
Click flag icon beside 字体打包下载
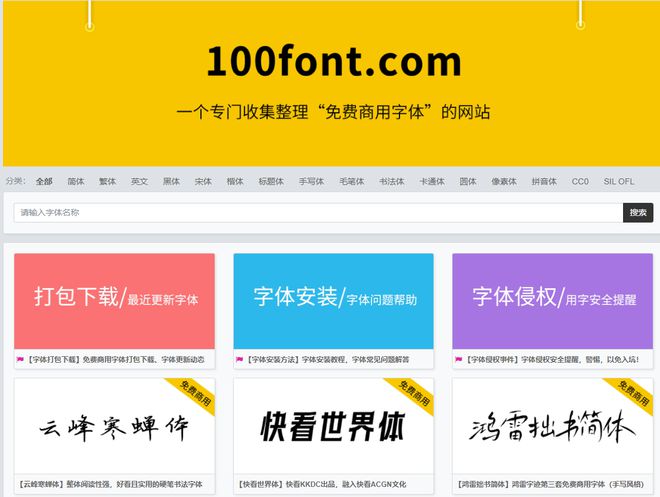(x=20, y=359)
